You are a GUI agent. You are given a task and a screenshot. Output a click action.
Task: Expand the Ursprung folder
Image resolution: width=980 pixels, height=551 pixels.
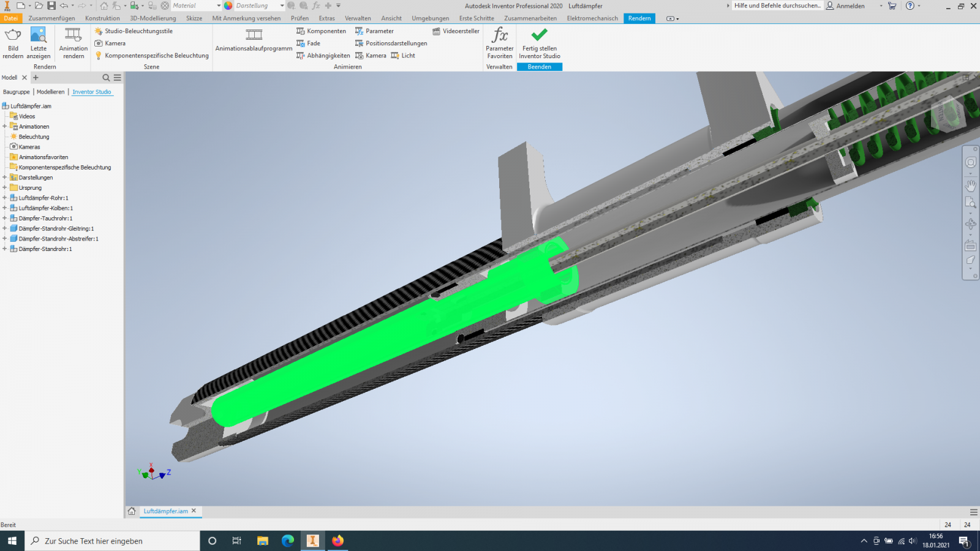5,188
